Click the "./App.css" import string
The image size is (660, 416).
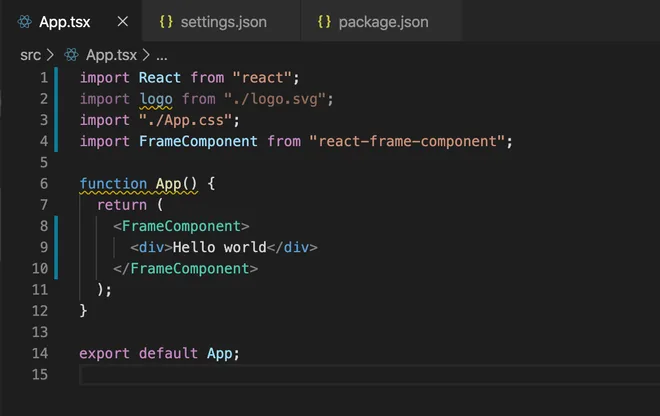[185, 120]
